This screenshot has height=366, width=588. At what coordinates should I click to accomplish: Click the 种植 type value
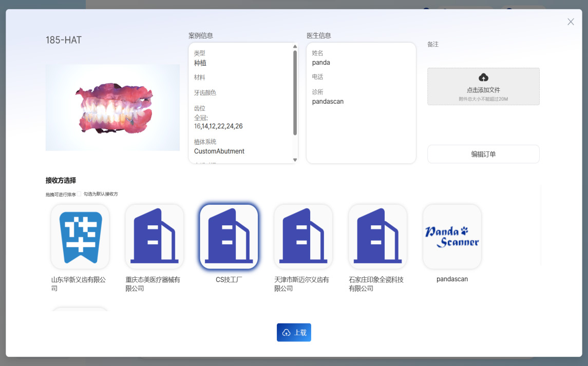(x=200, y=63)
